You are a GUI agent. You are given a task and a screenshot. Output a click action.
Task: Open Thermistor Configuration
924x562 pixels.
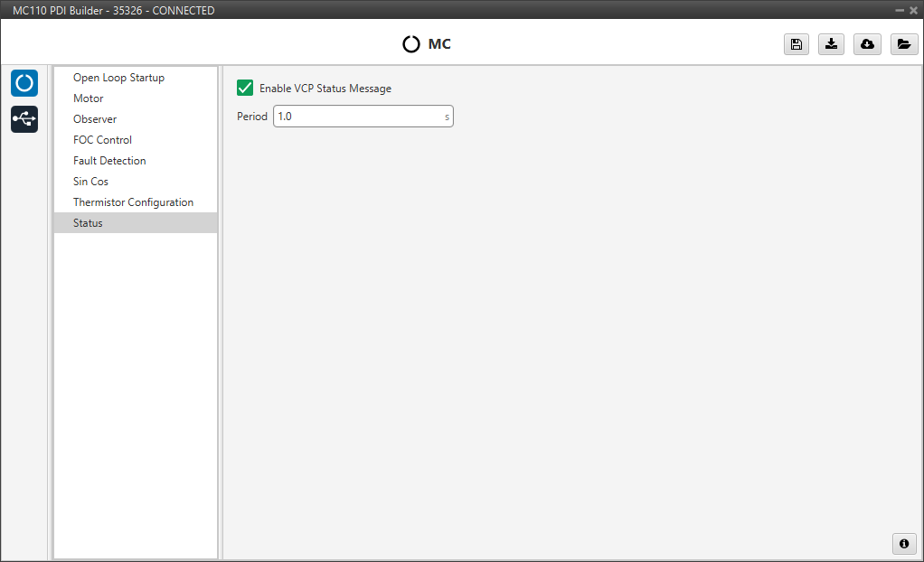pyautogui.click(x=133, y=202)
